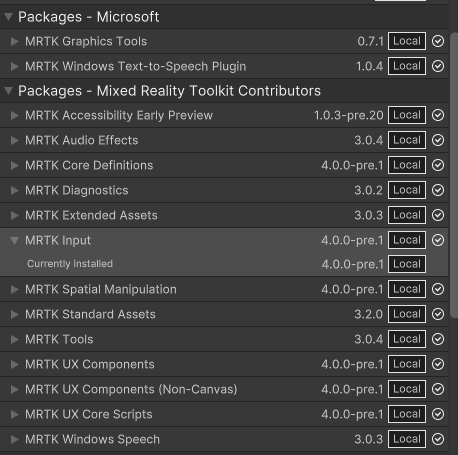This screenshot has width=458, height=455.
Task: Expand the MRTK Graphics Tools entry
Action: pos(15,41)
